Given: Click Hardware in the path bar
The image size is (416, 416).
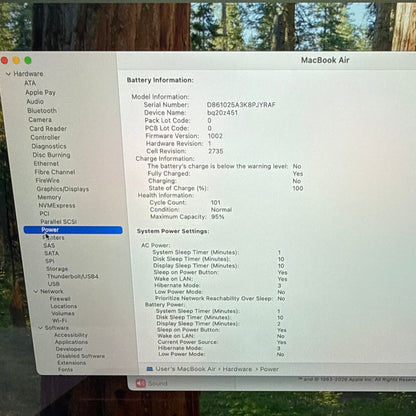Looking at the screenshot, I should (237, 369).
